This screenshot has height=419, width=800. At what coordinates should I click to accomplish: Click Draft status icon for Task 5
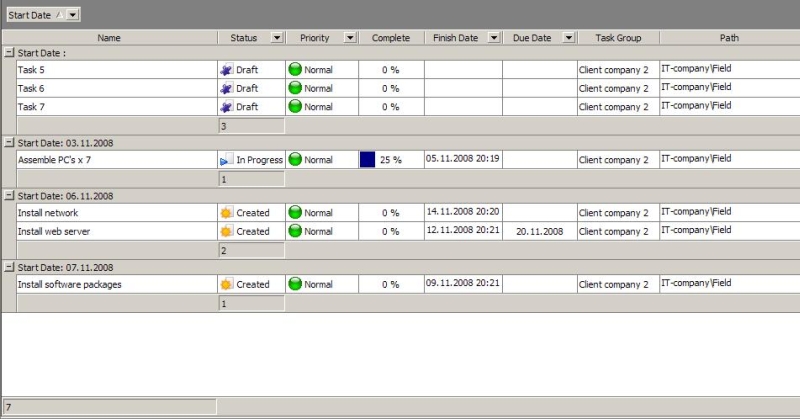pyautogui.click(x=226, y=70)
